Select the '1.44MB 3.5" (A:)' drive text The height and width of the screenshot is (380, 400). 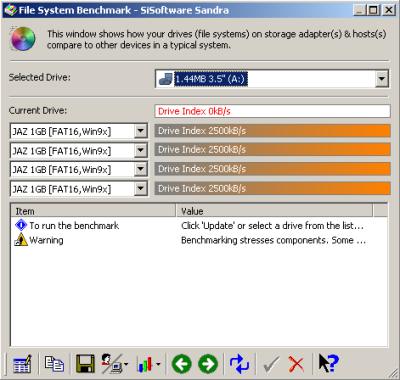coord(211,79)
